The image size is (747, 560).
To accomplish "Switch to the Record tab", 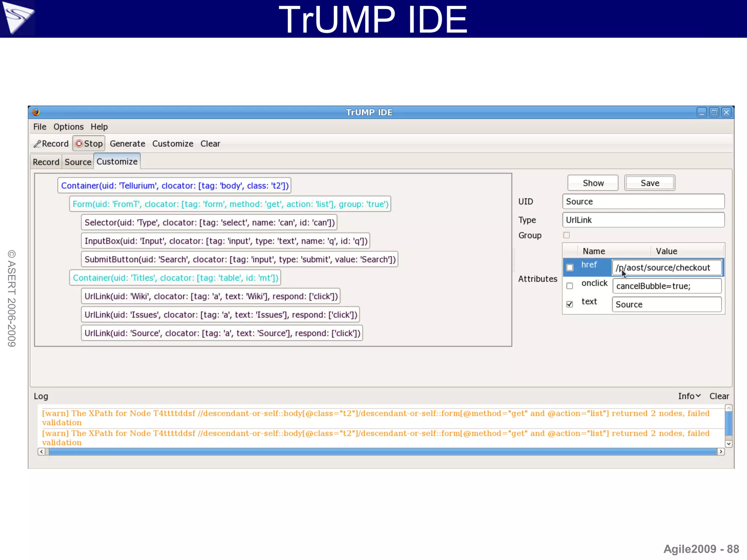I will pos(46,162).
